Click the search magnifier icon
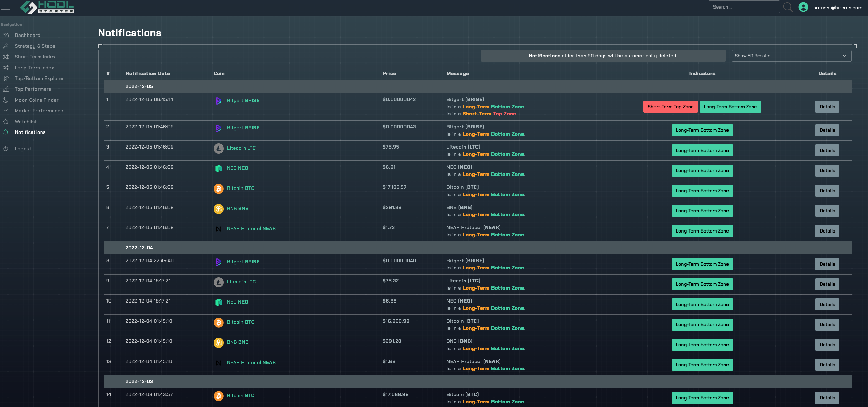The height and width of the screenshot is (407, 868). [x=788, y=7]
